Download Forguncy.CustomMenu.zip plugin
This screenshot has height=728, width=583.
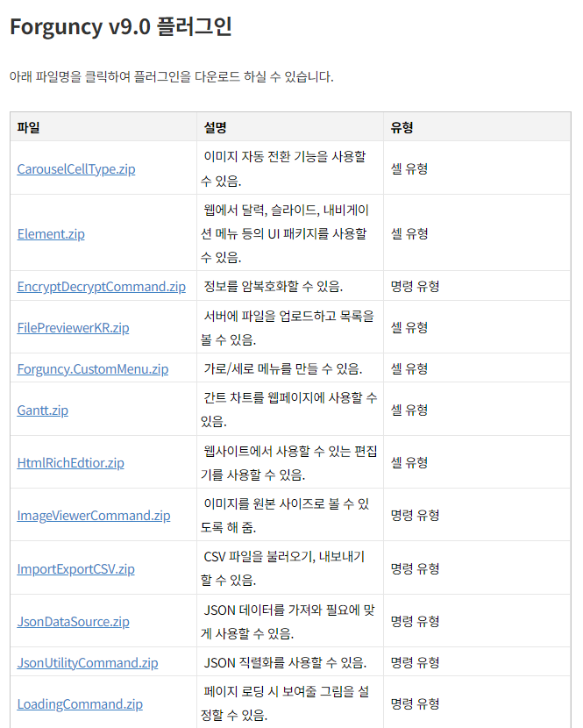click(93, 369)
